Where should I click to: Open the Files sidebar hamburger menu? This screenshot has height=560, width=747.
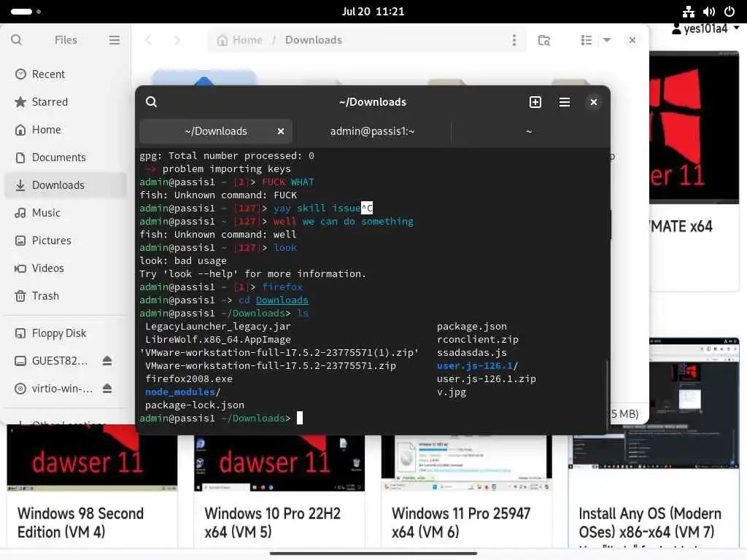[x=115, y=40]
